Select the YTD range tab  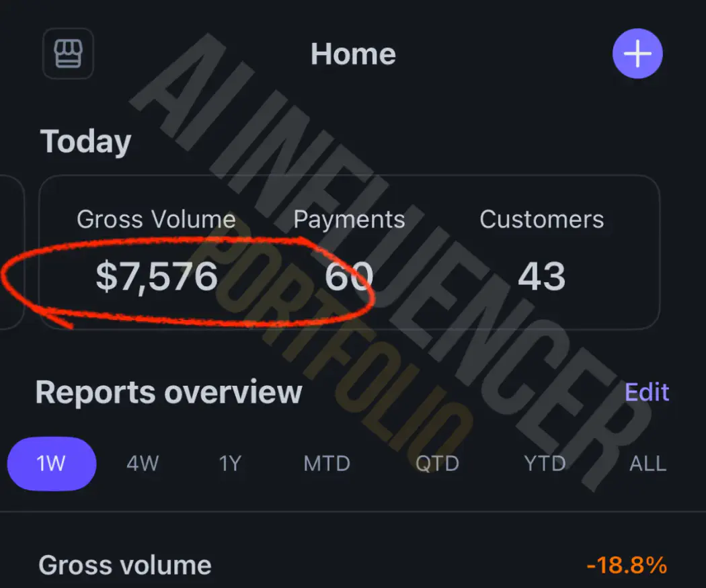[545, 464]
